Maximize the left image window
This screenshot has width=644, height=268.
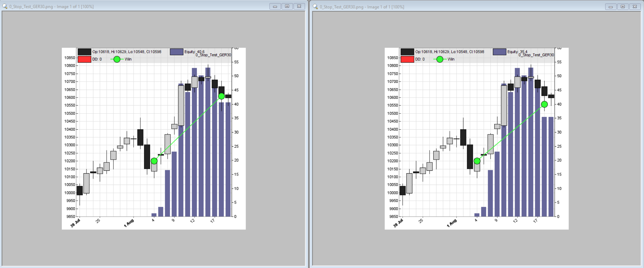(x=287, y=6)
